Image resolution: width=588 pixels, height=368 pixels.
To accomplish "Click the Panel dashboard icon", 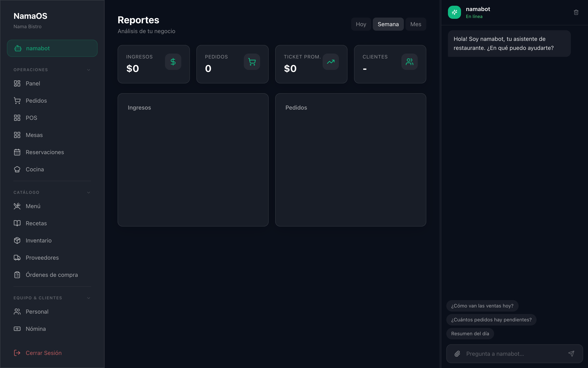I will pyautogui.click(x=17, y=83).
